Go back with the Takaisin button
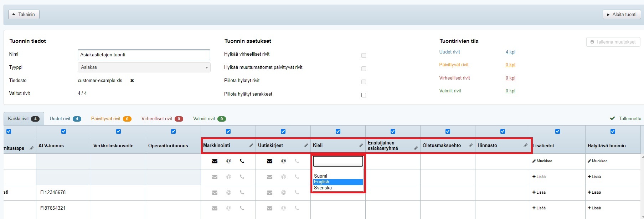 coord(24,15)
